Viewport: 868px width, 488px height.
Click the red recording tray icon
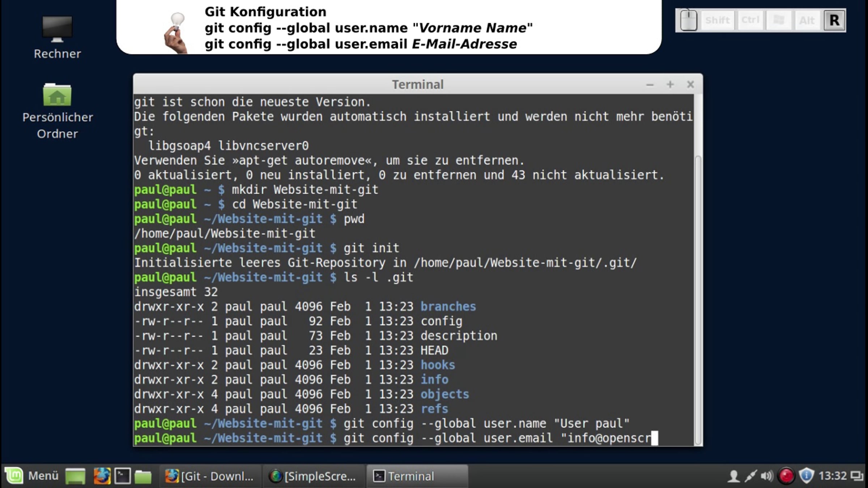pyautogui.click(x=786, y=476)
